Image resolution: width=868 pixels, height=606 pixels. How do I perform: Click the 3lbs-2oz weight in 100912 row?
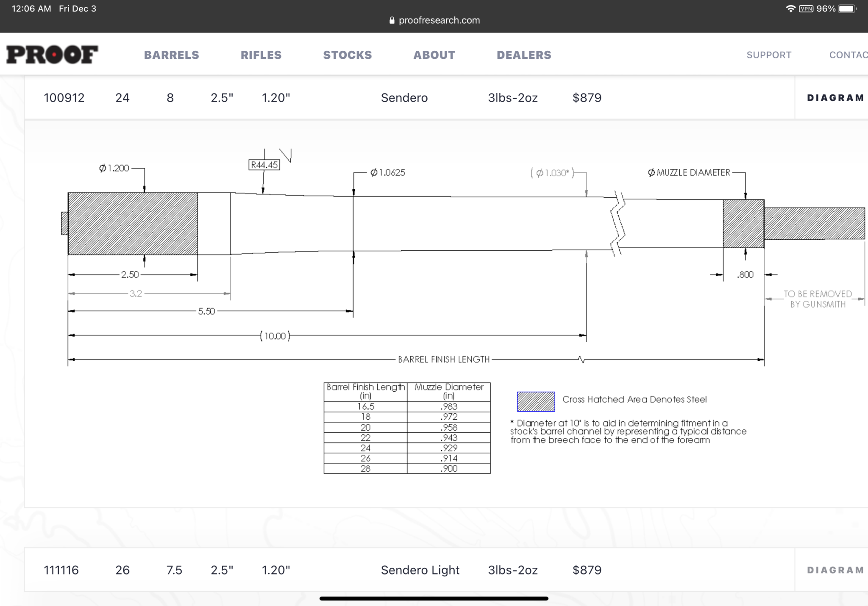coord(513,98)
